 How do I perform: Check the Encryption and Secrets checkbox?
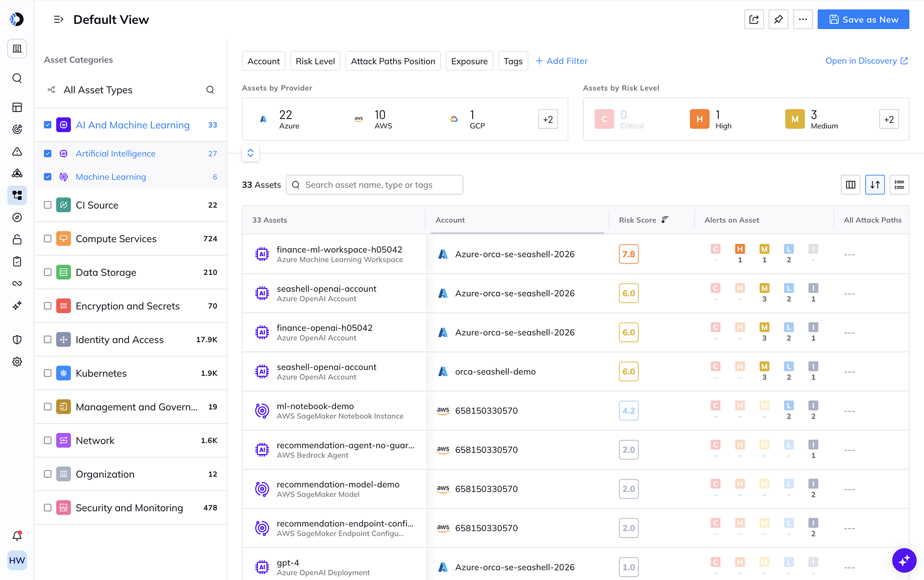click(48, 305)
